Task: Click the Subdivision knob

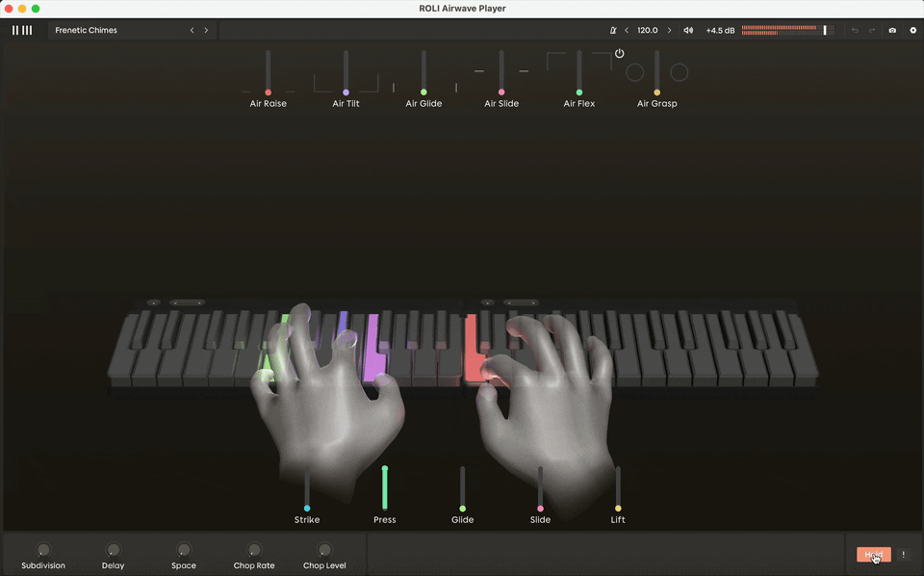Action: [43, 549]
